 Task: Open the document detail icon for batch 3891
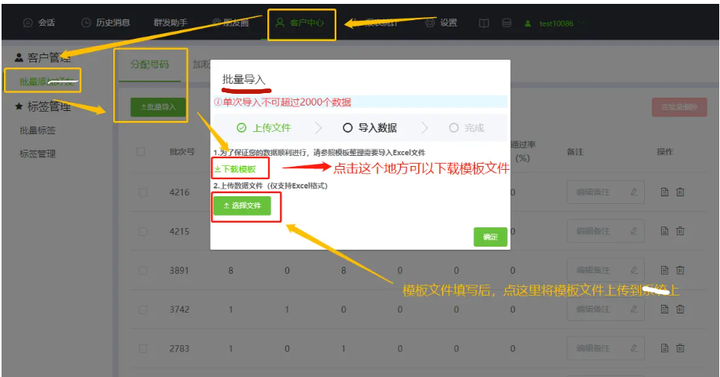[x=664, y=270]
